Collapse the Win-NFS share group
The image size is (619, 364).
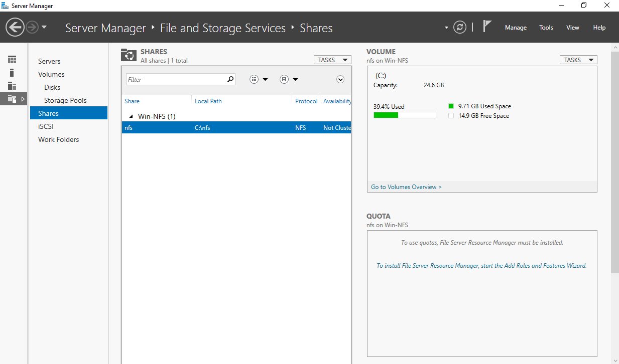130,116
